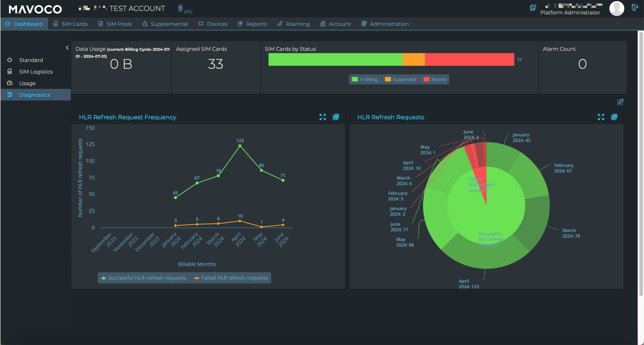
Task: Expand the HLR Refresh Request Frequency chart to fullscreen
Action: click(323, 117)
